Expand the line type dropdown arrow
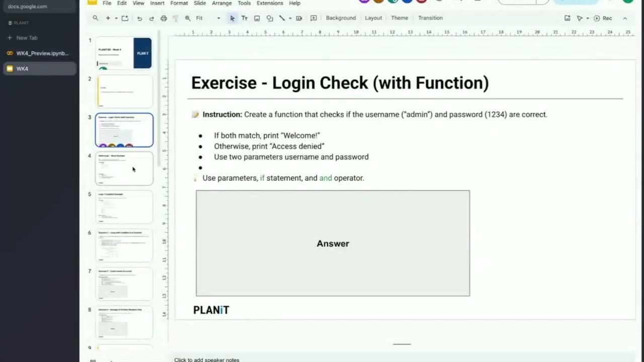The image size is (644, 362). [x=290, y=18]
